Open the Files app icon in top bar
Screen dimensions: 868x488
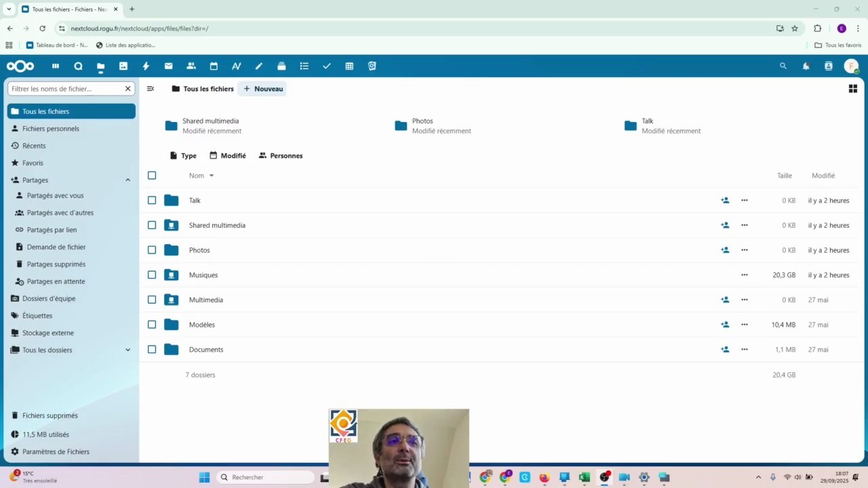point(100,66)
